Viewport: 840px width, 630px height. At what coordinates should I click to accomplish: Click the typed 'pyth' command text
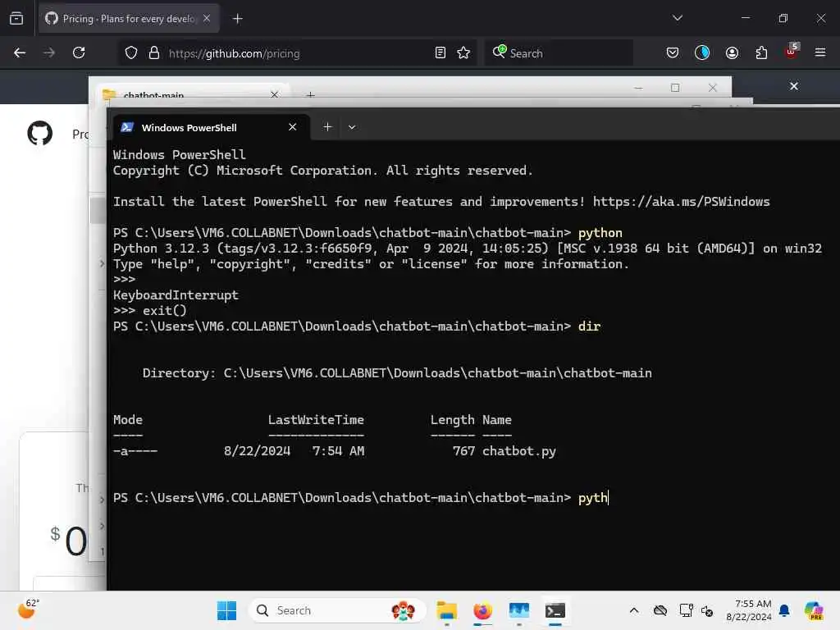(592, 498)
